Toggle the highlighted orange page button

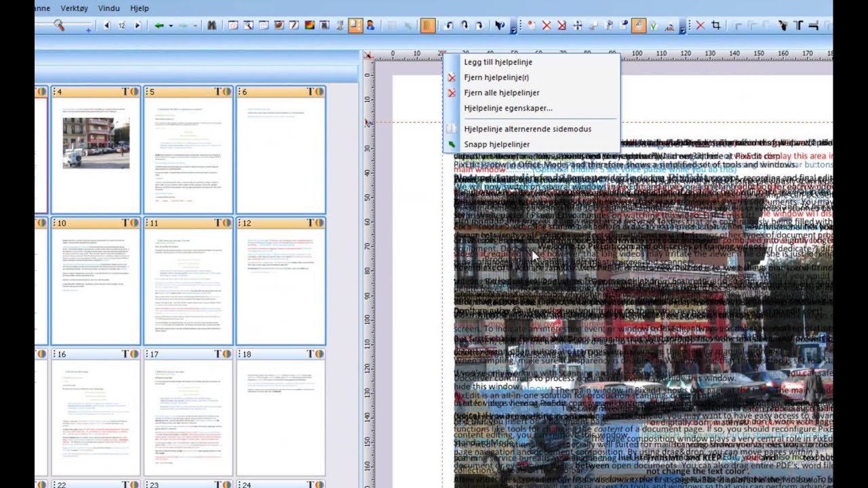pos(427,25)
